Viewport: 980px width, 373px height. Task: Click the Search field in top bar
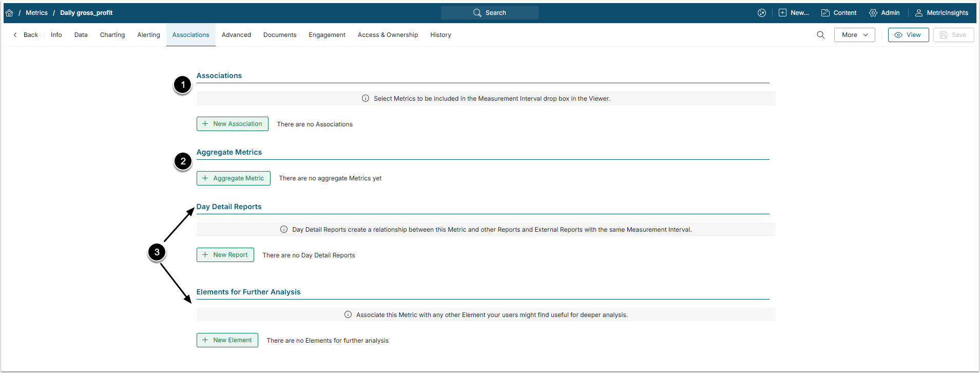(x=490, y=13)
